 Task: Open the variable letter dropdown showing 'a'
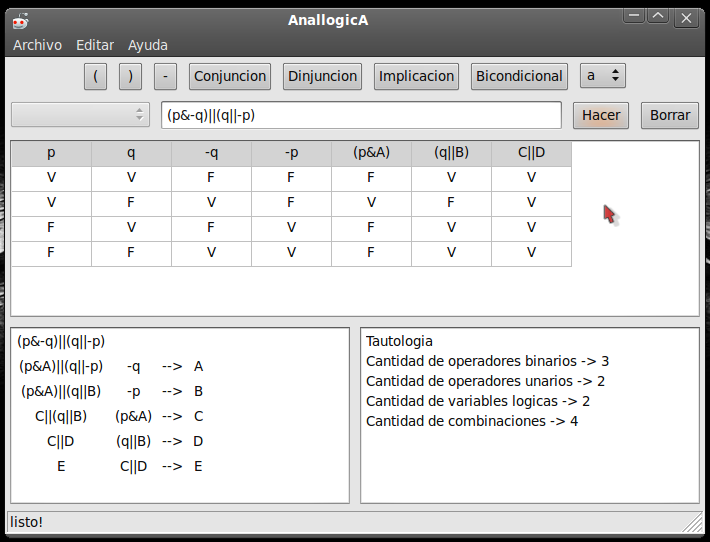pos(603,76)
